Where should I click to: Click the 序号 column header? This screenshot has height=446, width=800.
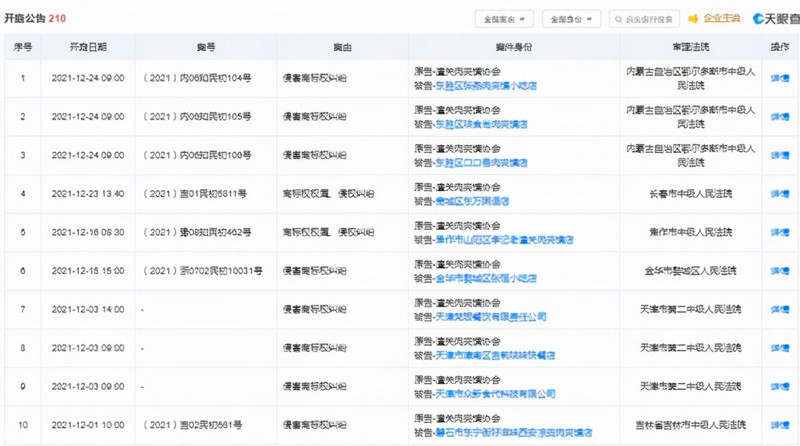[x=23, y=47]
